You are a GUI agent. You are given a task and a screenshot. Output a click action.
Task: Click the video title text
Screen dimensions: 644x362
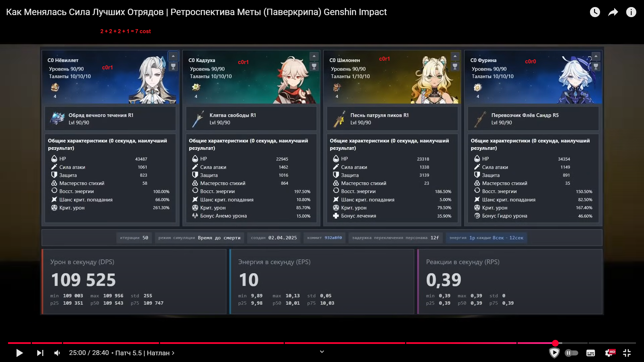coord(196,12)
